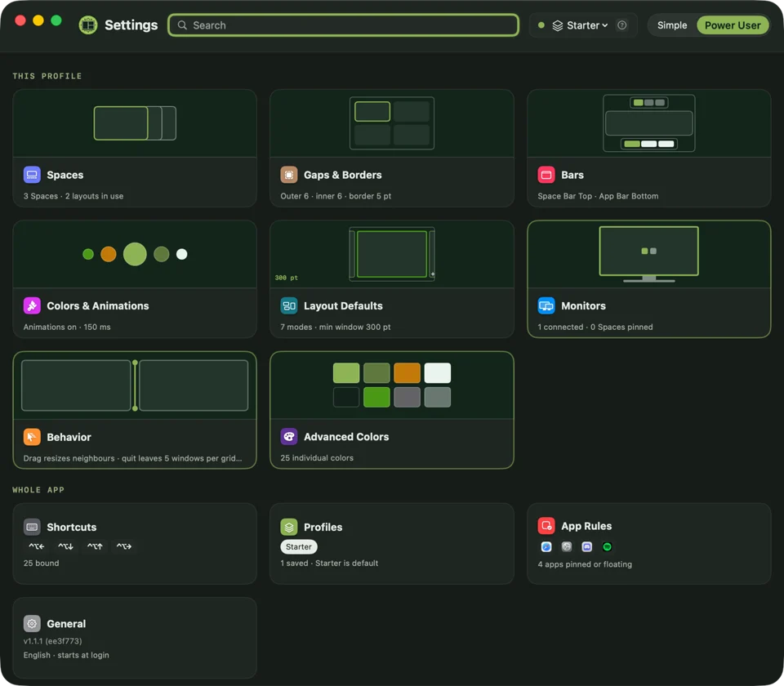Click the Starter pill in Profiles card
Viewport: 784px width, 686px height.
(x=299, y=546)
